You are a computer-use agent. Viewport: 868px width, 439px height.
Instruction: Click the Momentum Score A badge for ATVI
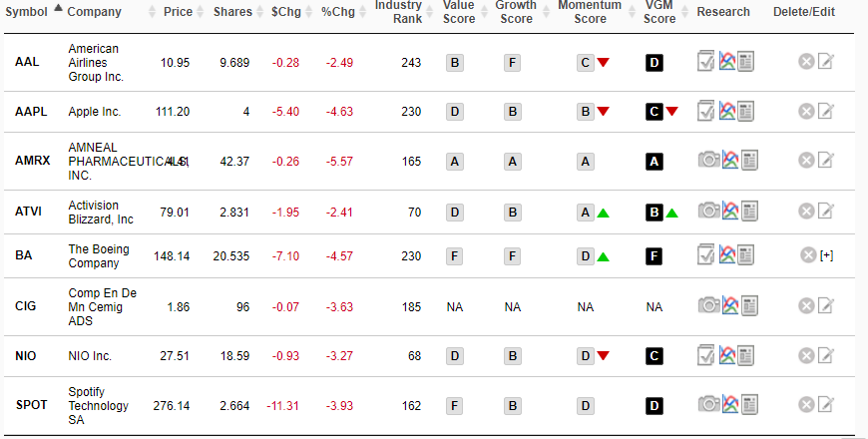coord(585,213)
